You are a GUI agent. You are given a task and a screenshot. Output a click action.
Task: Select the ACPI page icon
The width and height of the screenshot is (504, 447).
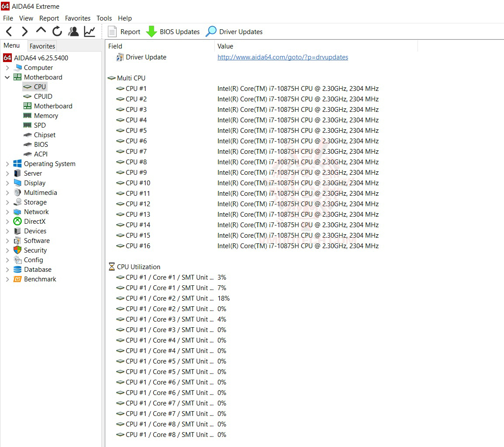28,154
